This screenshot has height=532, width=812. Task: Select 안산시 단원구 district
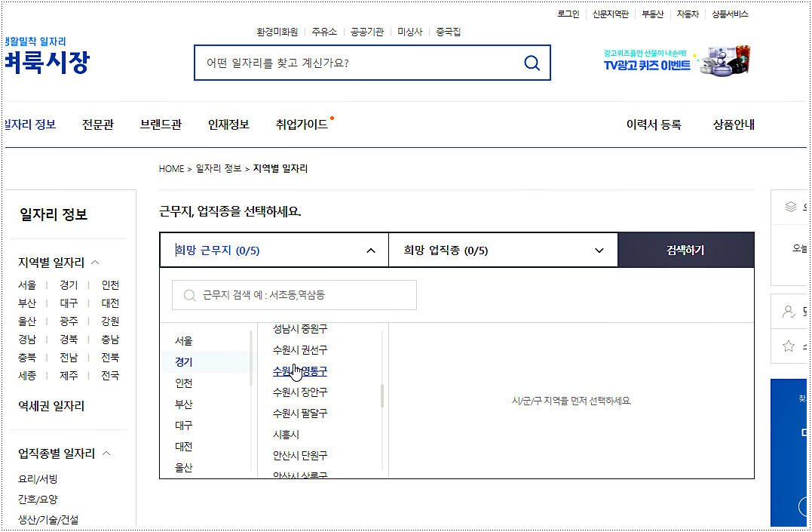pyautogui.click(x=300, y=455)
